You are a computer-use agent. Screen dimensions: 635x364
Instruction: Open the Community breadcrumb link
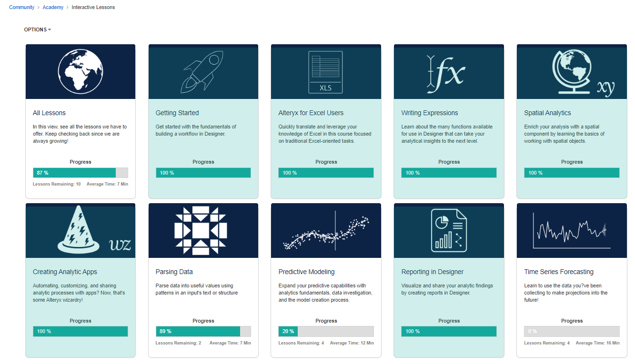pos(21,7)
